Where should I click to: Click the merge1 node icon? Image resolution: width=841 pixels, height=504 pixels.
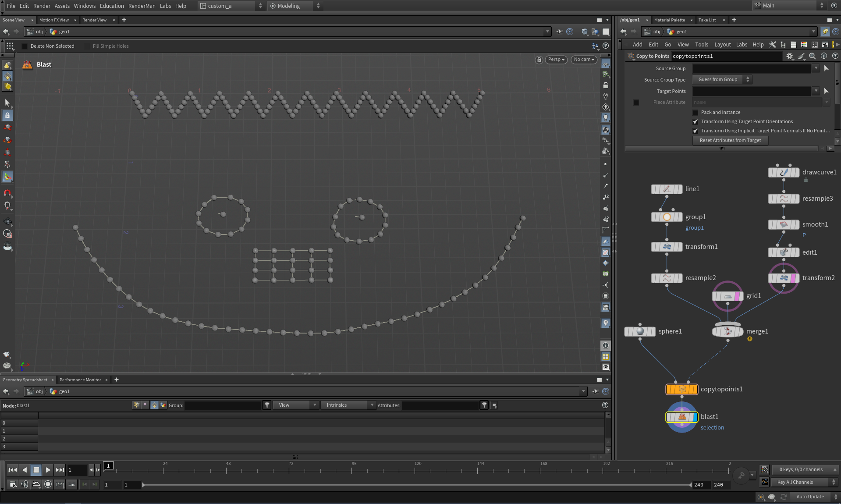(727, 331)
